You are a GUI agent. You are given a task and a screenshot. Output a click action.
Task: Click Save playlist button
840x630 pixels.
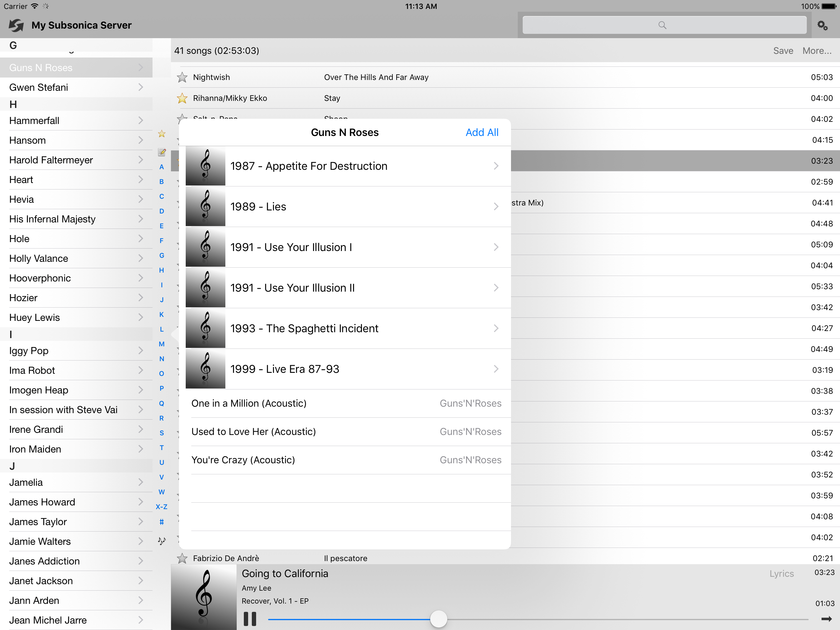point(783,51)
